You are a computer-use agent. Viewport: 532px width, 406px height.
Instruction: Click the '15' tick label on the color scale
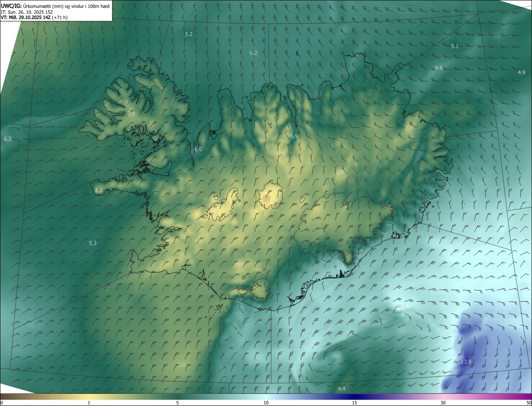[355, 403]
